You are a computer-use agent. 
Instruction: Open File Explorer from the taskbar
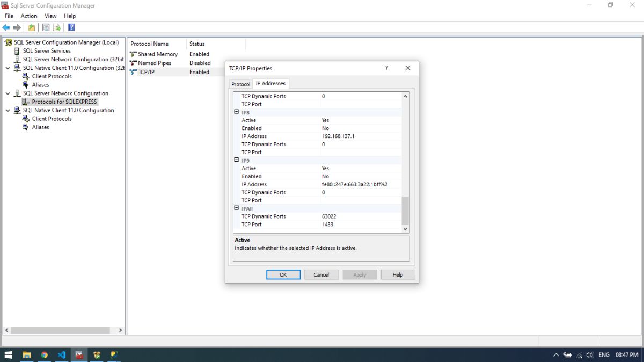tap(26, 355)
